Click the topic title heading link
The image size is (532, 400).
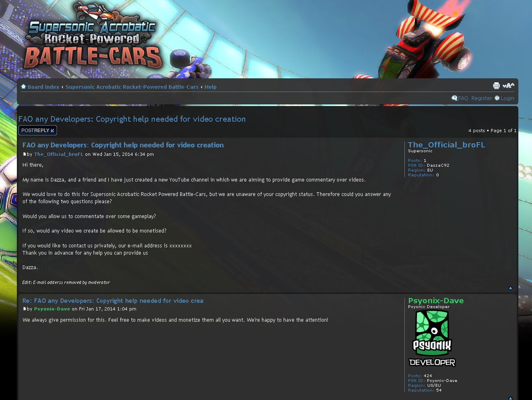tap(132, 119)
